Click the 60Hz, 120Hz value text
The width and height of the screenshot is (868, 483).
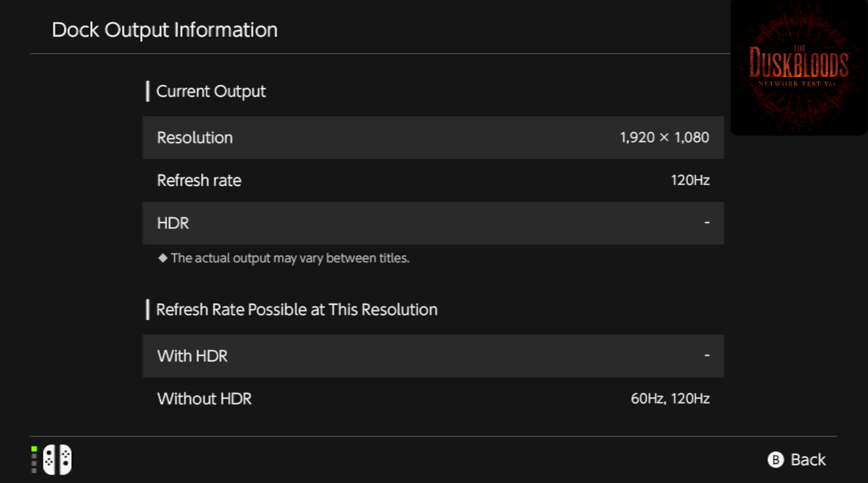[x=670, y=399]
